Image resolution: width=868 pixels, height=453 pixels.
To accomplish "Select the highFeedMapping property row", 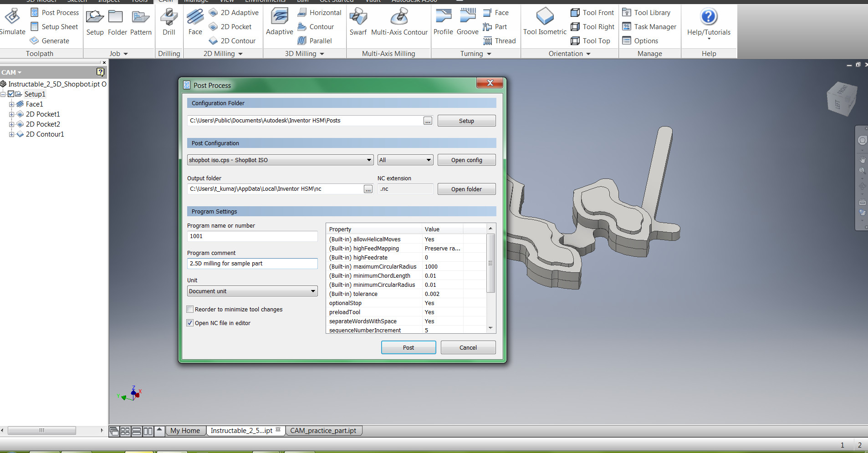I will tap(407, 248).
